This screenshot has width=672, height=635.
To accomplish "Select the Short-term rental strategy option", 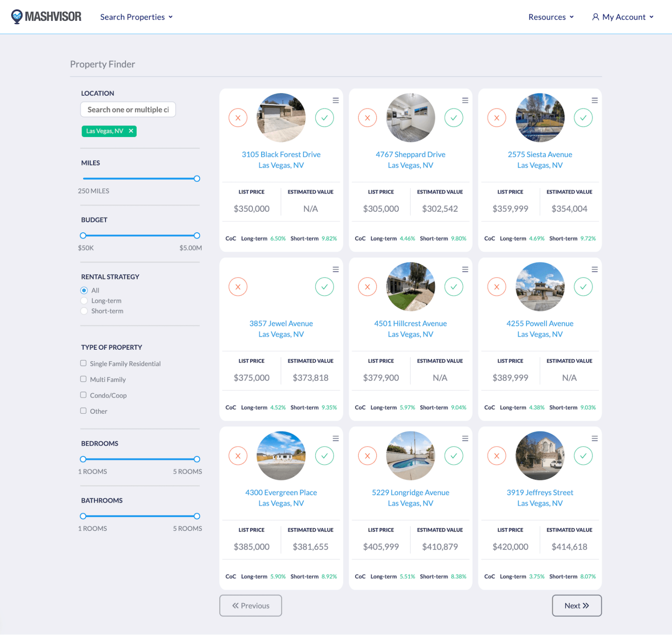I will click(84, 311).
